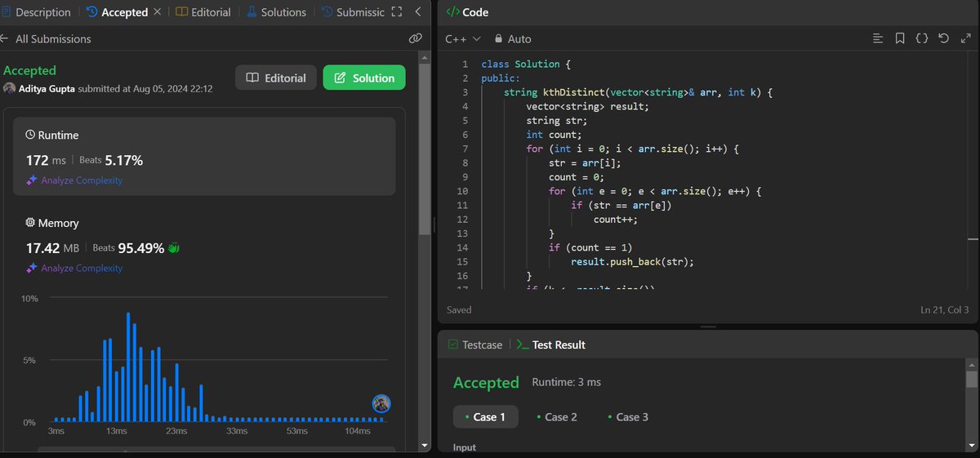Screen dimensions: 980x458
Task: Maximize the left panel with fullscreen icon
Action: [397, 12]
